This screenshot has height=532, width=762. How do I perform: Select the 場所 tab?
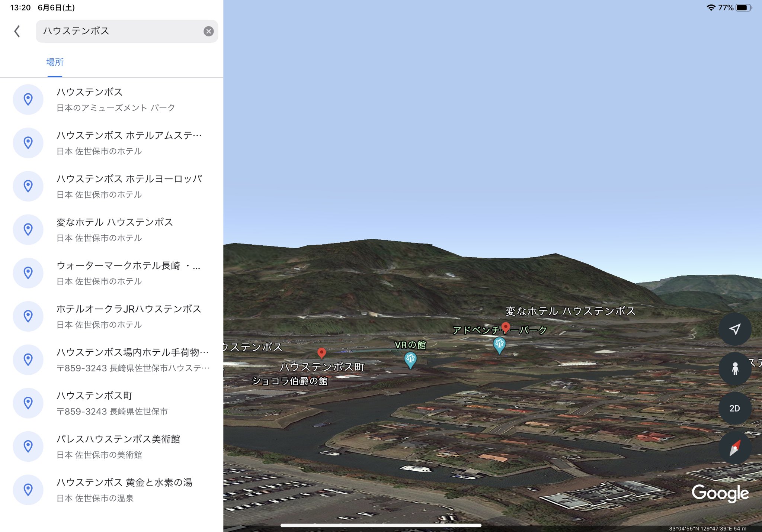point(55,62)
